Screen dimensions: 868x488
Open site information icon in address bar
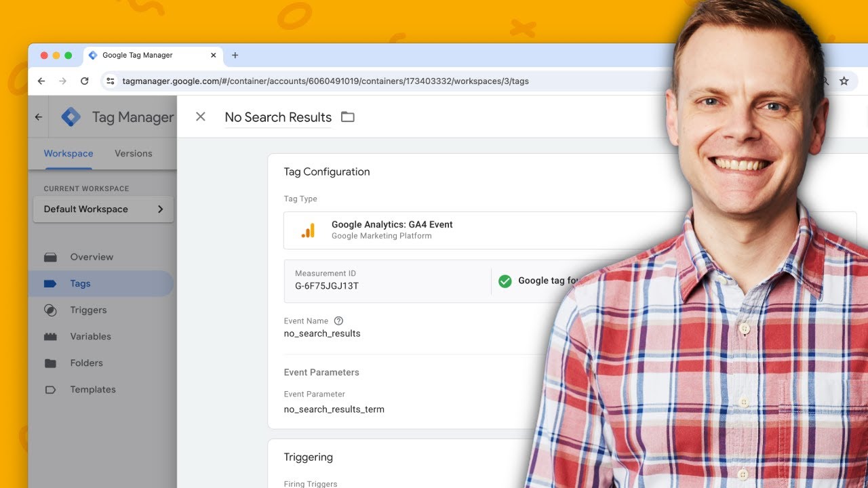pyautogui.click(x=111, y=81)
